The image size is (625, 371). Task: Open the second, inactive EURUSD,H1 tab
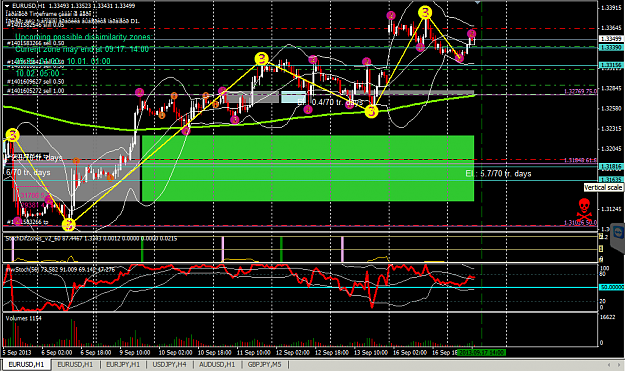(x=75, y=365)
